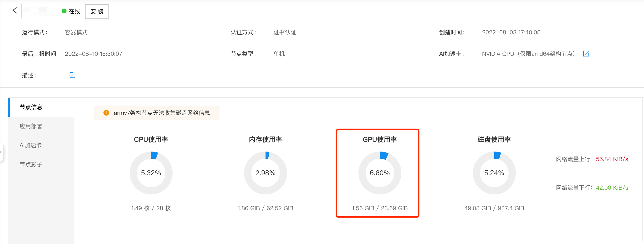Click the 内存使用率 2.98% donut chart
Screen dimensions: 644x244
tap(265, 173)
